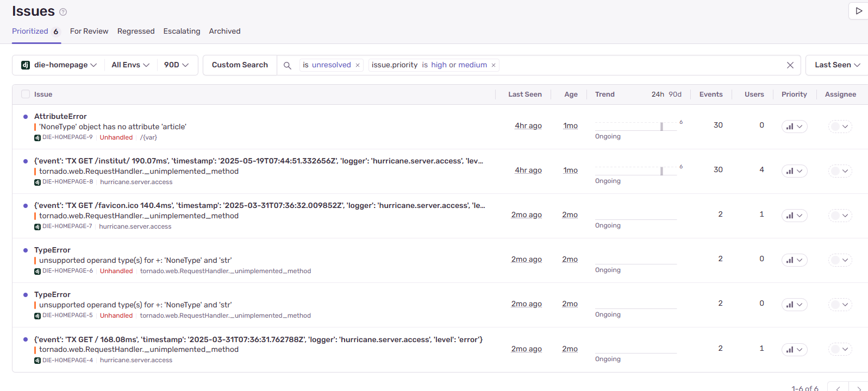
Task: Toggle the select-all issues checkbox
Action: [x=26, y=94]
